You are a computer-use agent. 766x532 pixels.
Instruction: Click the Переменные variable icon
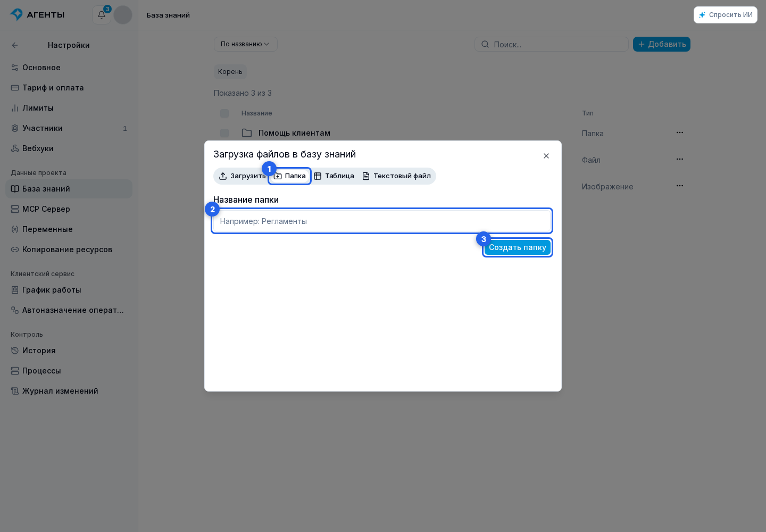(15, 229)
